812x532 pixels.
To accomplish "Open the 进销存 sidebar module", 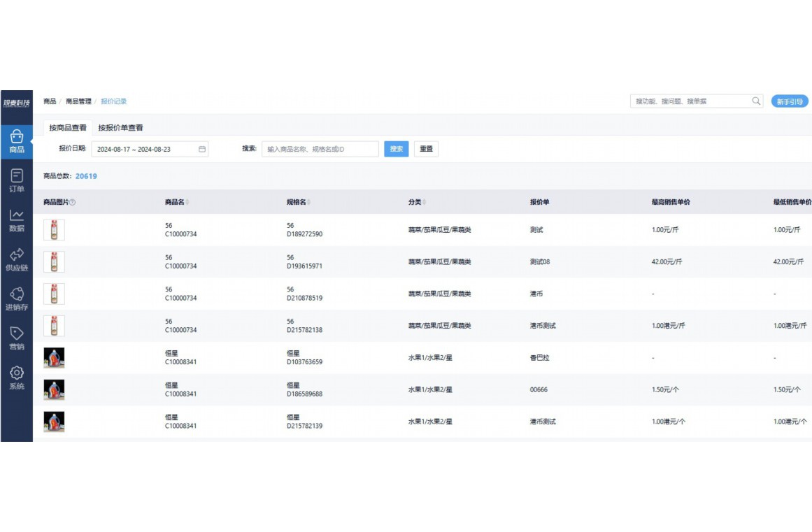I will point(17,299).
